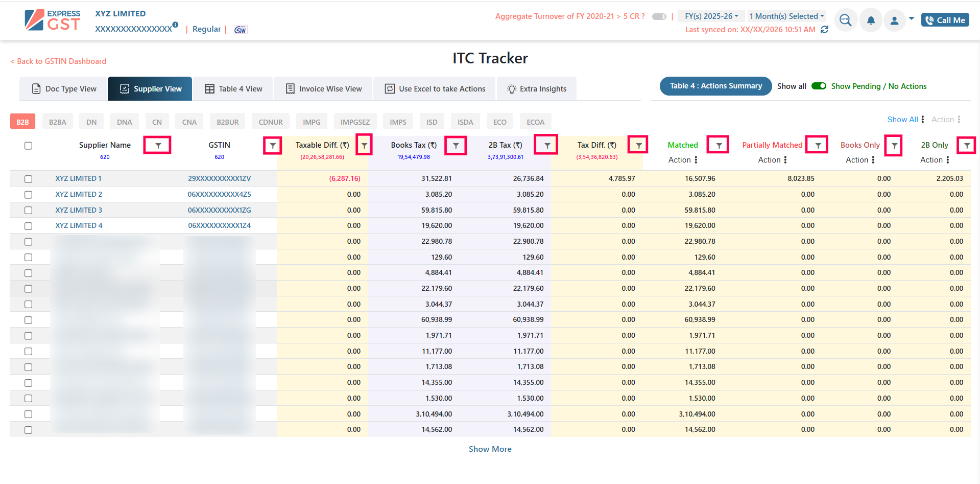Click the sync refresh icon

click(x=824, y=30)
